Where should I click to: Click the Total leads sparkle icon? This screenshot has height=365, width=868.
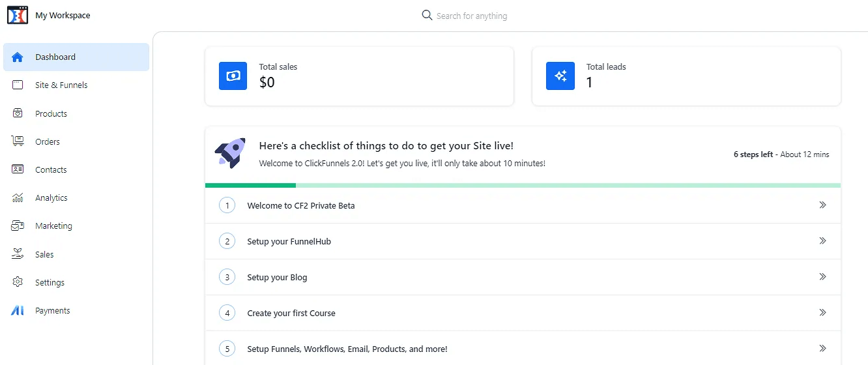click(x=560, y=76)
